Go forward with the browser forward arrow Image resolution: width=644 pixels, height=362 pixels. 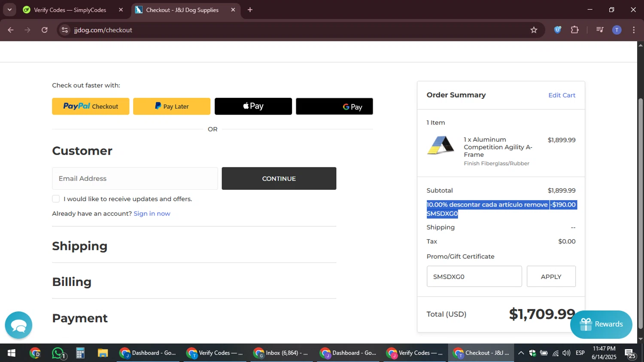pyautogui.click(x=27, y=30)
